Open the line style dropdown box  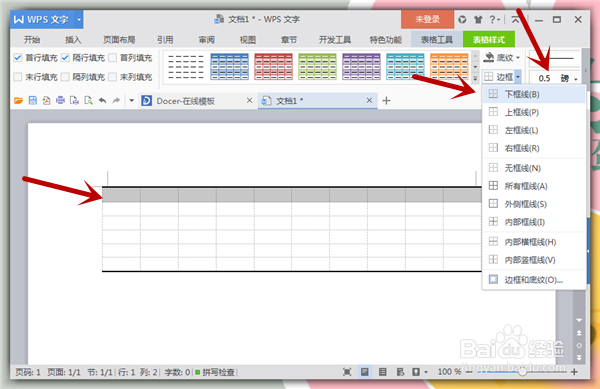(555, 59)
